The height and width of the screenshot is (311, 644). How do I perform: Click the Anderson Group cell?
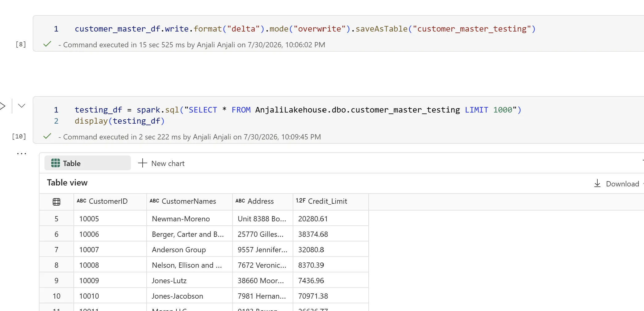point(189,249)
